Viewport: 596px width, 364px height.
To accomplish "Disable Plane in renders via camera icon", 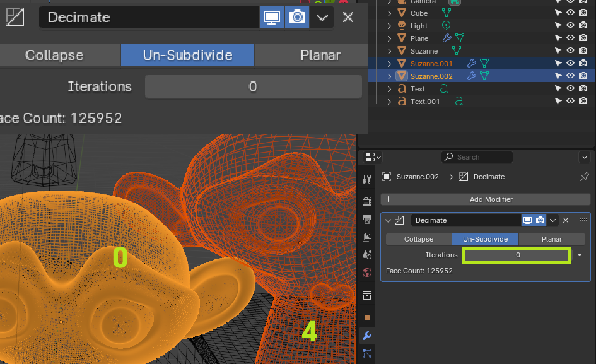I will pyautogui.click(x=583, y=38).
